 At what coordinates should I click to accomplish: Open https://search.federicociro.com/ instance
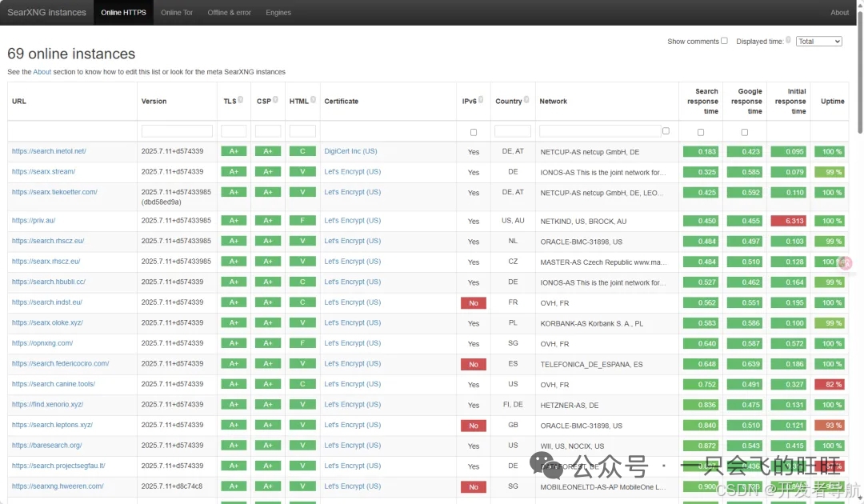[x=61, y=363]
